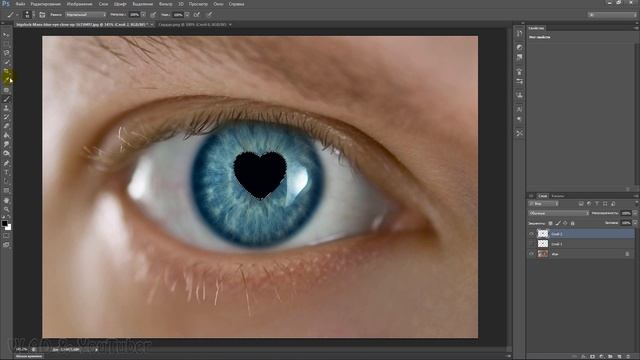Show the hidden Слой 1 layer

click(531, 244)
